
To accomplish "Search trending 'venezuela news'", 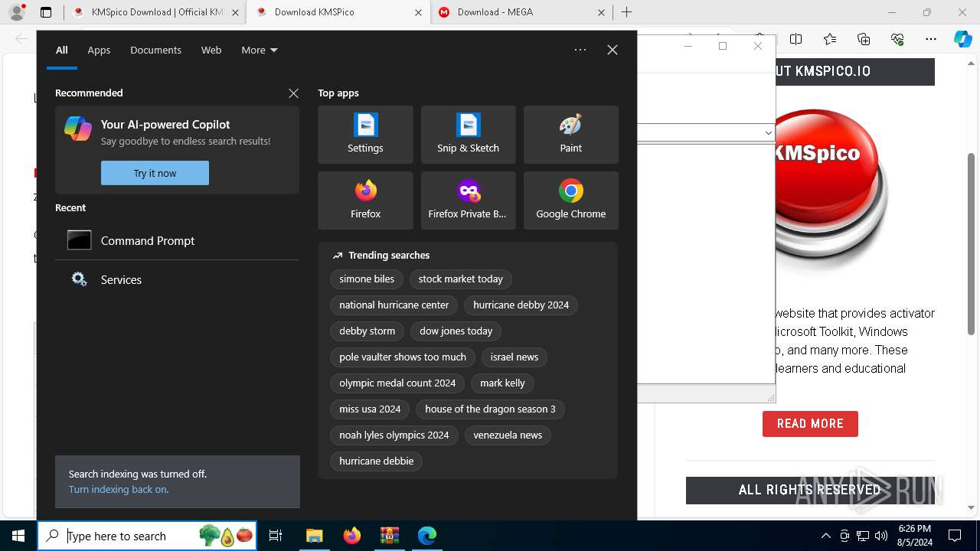I will 508,435.
